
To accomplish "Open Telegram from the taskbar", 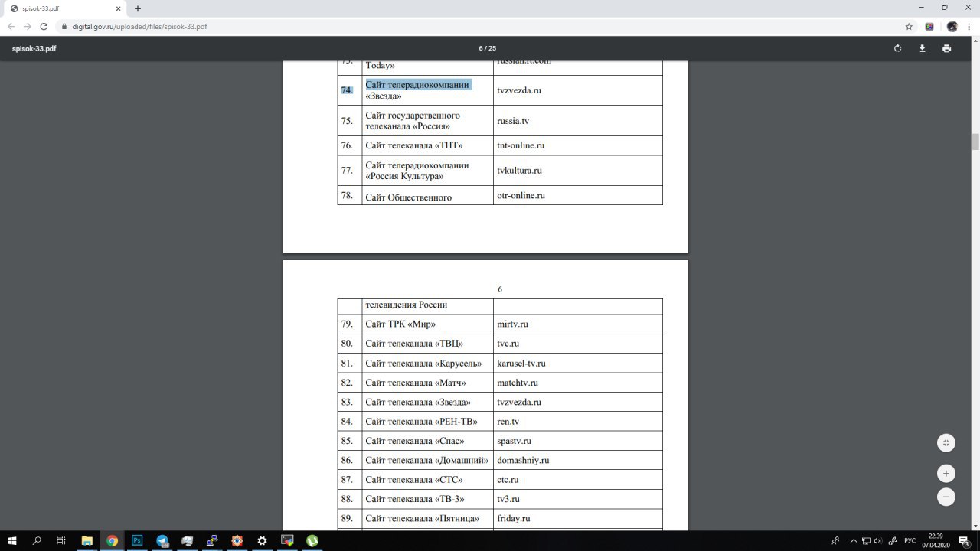I will [162, 540].
